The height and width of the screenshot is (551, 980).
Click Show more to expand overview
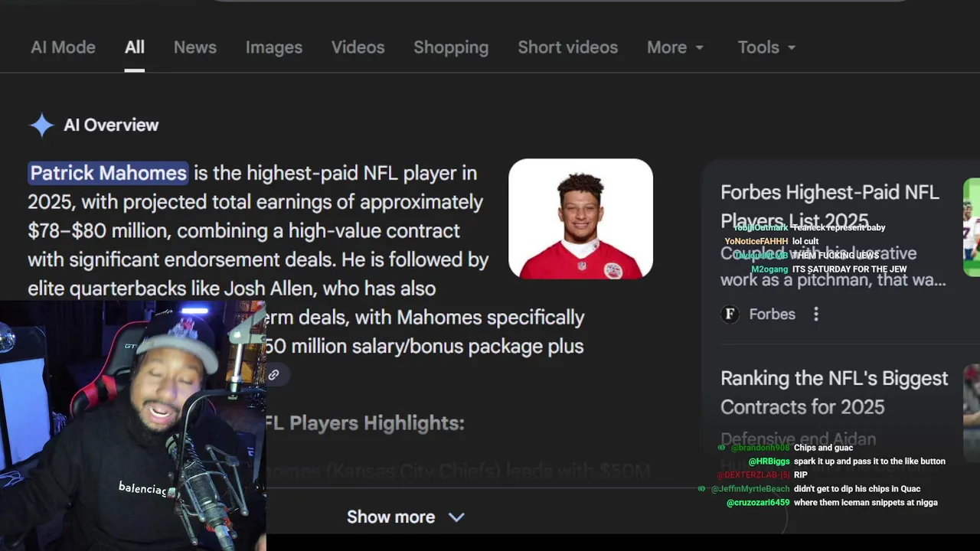(x=406, y=517)
